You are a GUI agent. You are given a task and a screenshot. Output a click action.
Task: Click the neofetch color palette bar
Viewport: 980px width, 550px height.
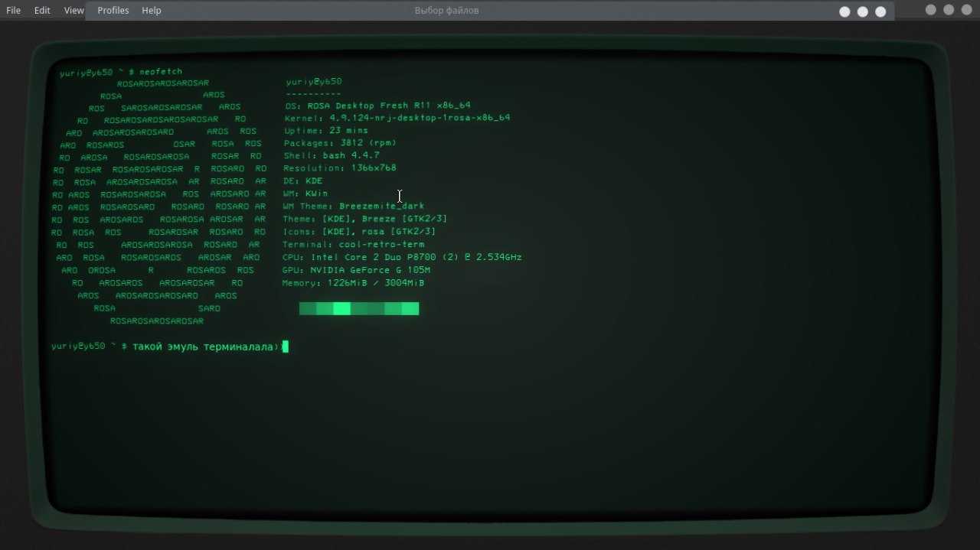[x=359, y=308]
